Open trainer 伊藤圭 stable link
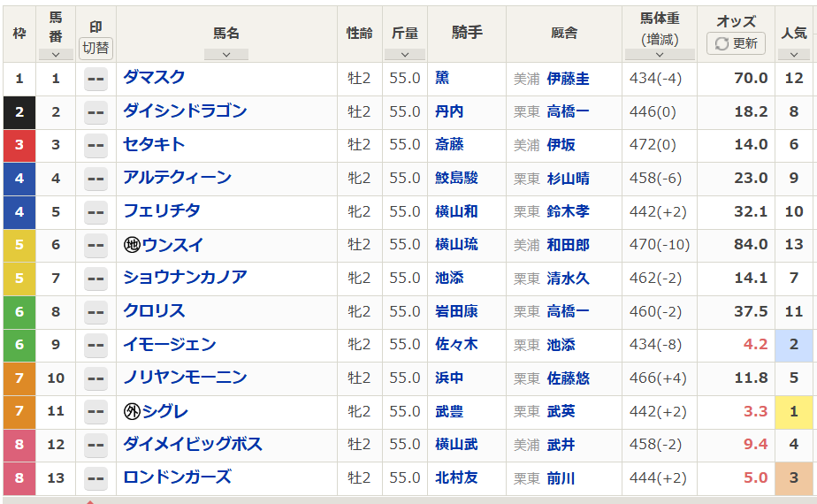Viewport: 817px width, 504px height. tap(568, 79)
